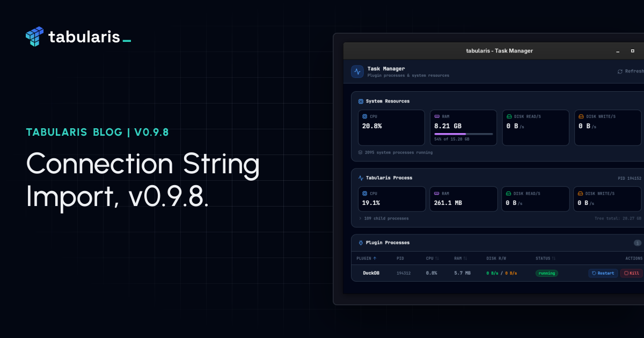Click the 261.1 MB RAM value
This screenshot has width=644, height=338.
click(448, 203)
